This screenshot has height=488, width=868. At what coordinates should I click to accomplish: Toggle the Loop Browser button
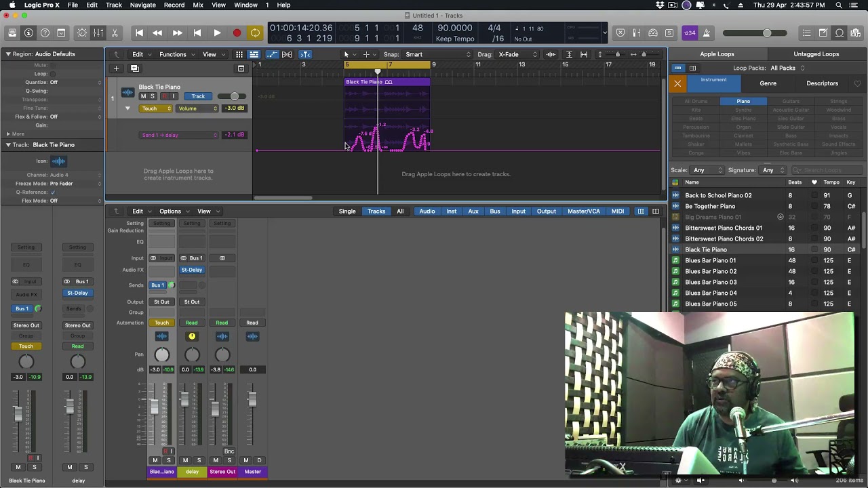[x=840, y=33]
